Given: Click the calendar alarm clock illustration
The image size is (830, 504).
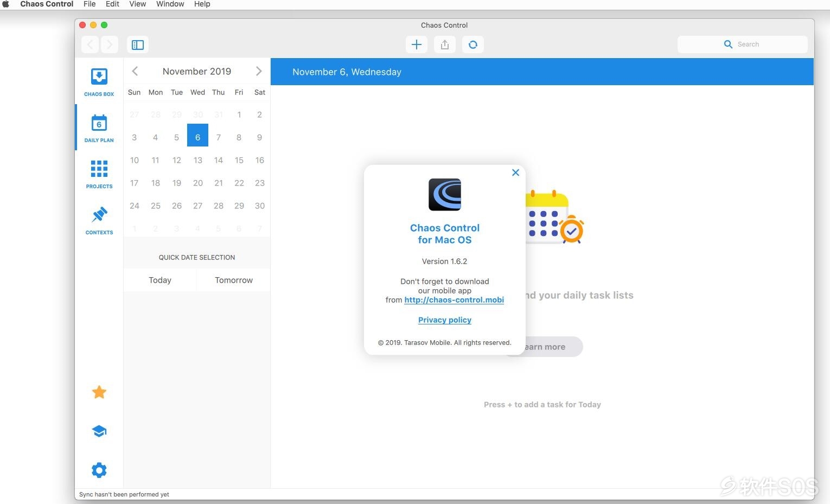Looking at the screenshot, I should (554, 216).
